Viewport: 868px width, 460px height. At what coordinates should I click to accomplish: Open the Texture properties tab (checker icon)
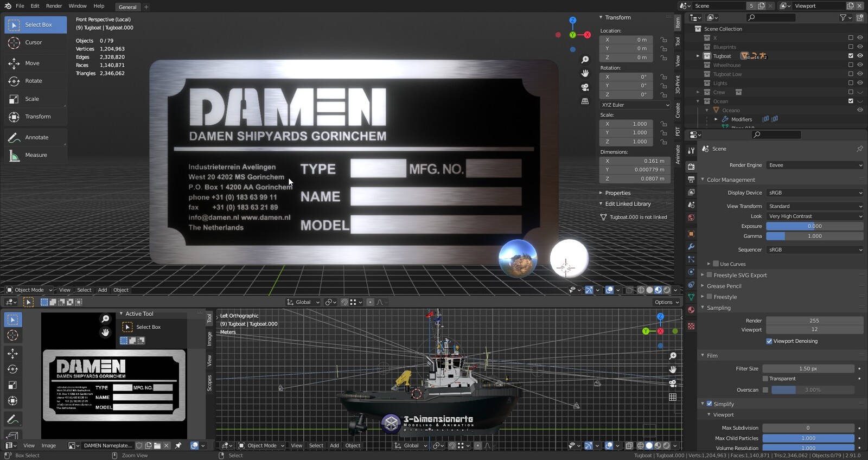click(691, 326)
